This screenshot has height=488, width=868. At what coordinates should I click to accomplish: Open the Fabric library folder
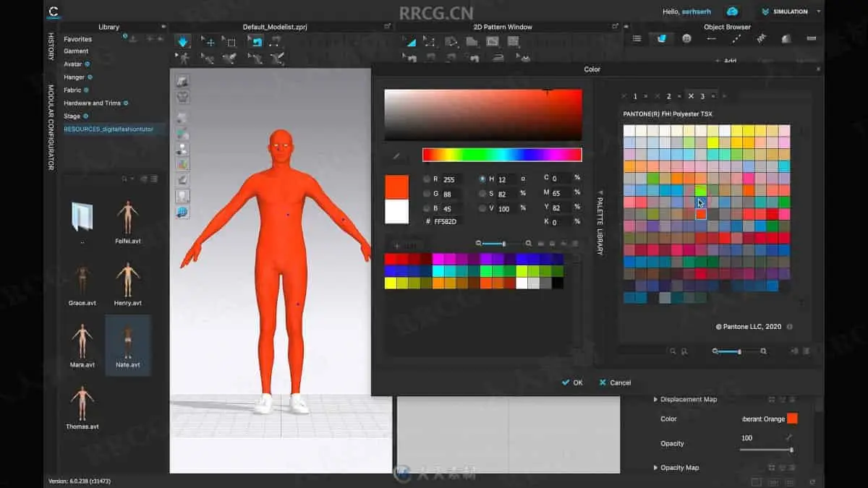(72, 90)
